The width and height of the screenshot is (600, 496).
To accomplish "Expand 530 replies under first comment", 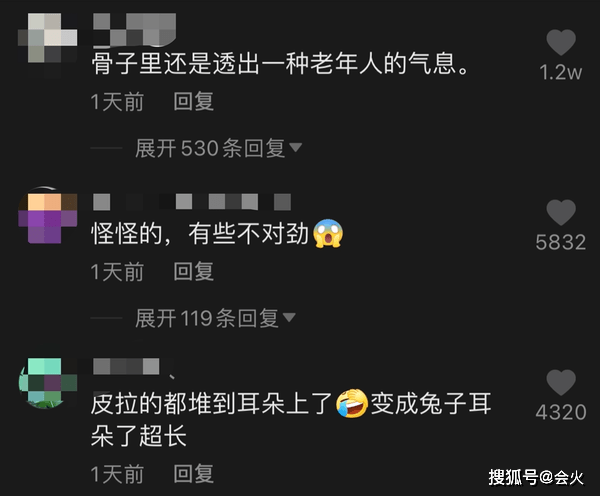I will point(218,148).
